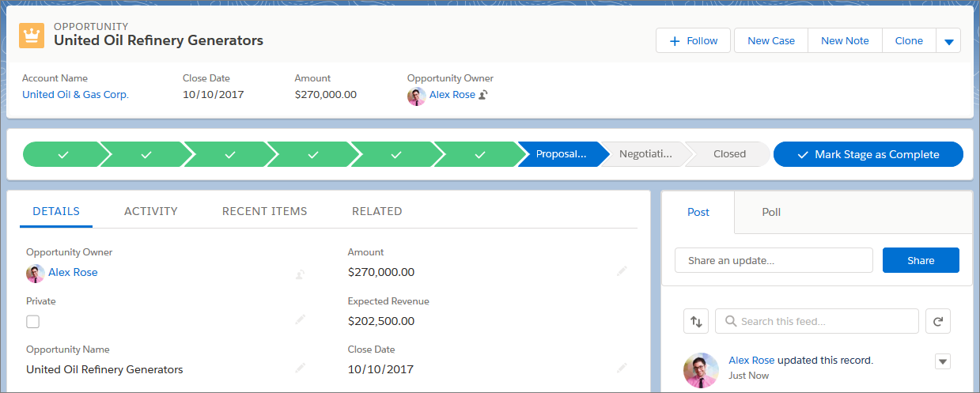Toggle the Private checkbox
This screenshot has width=980, height=393.
coord(32,321)
